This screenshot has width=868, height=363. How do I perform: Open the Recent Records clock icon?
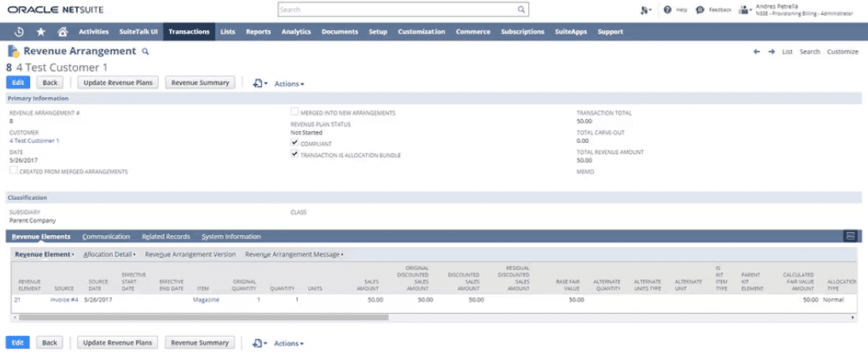[x=19, y=32]
